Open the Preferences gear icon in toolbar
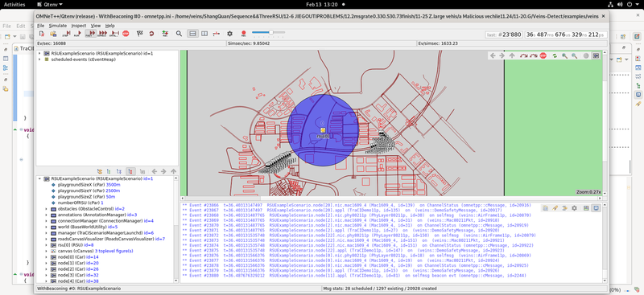 coord(229,34)
